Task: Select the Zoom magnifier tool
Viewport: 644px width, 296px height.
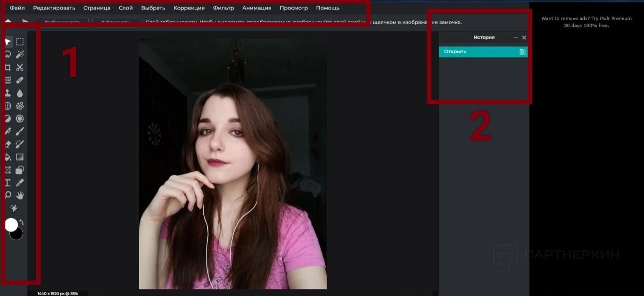Action: (8, 195)
